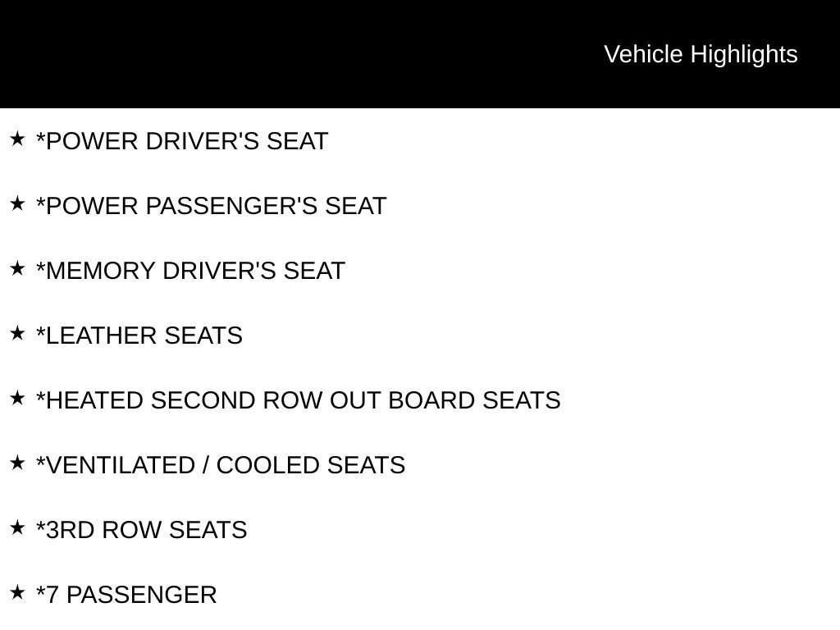Click the *VENTILATED / COOLED SEATS text
This screenshot has height=630, width=840.
pos(221,466)
